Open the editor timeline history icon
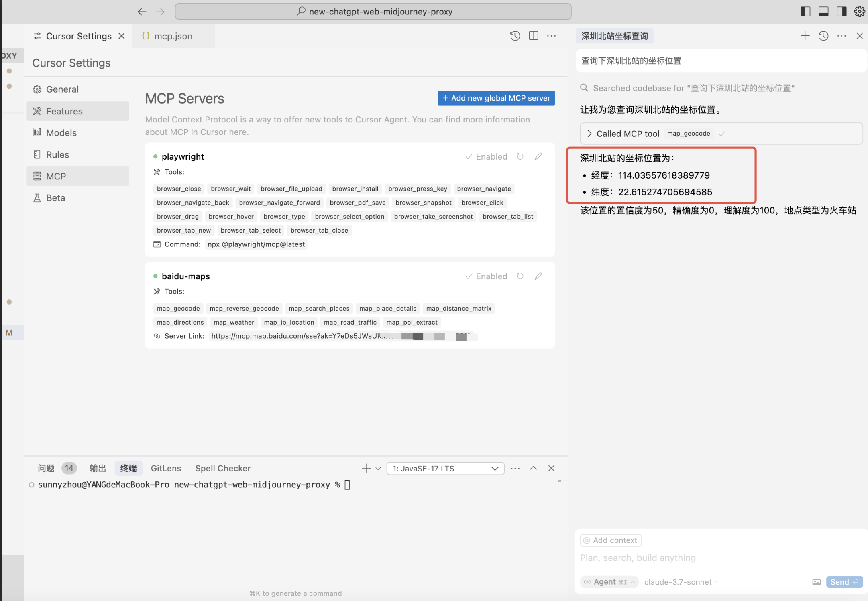Screen dimensions: 868x601 (515, 36)
